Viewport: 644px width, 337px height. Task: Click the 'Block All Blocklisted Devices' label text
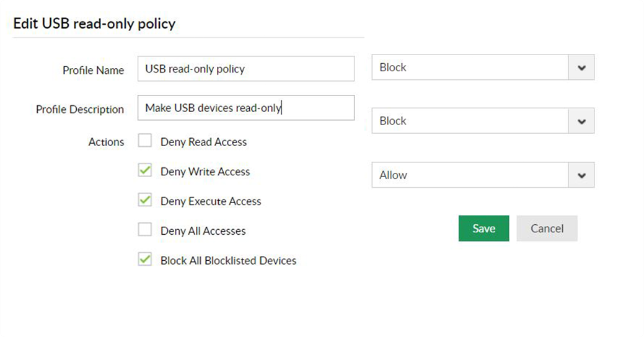[x=228, y=261]
